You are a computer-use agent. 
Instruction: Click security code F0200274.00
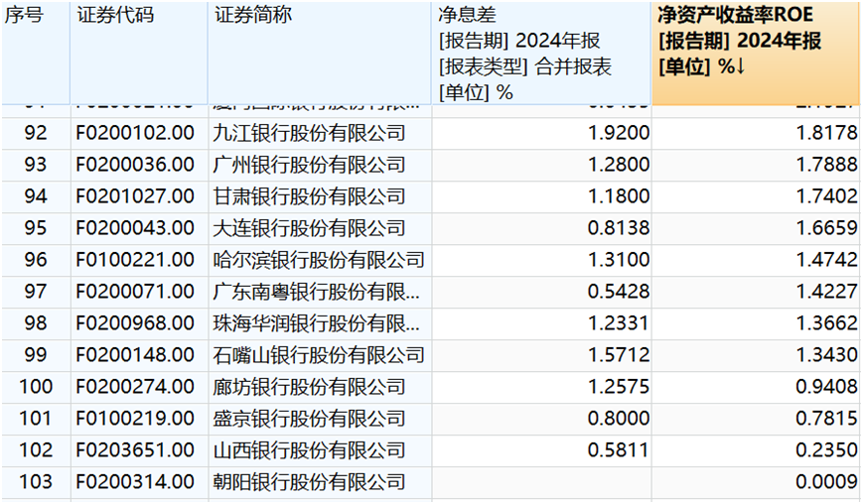coord(135,387)
